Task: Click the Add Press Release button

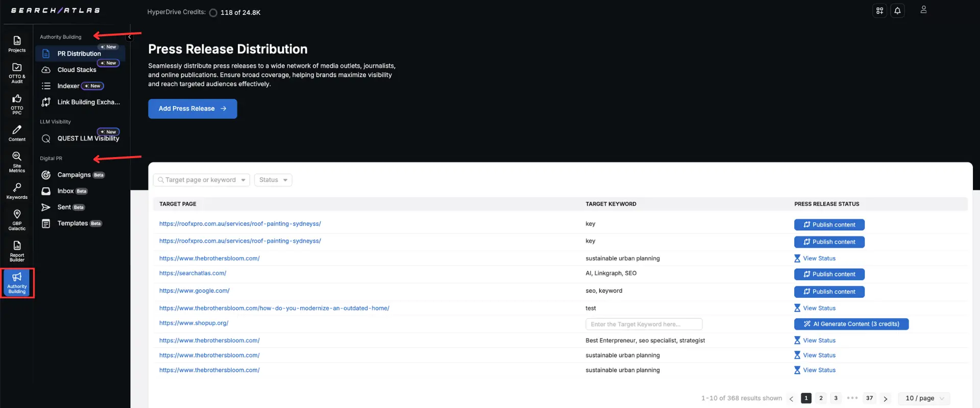Action: 192,109
